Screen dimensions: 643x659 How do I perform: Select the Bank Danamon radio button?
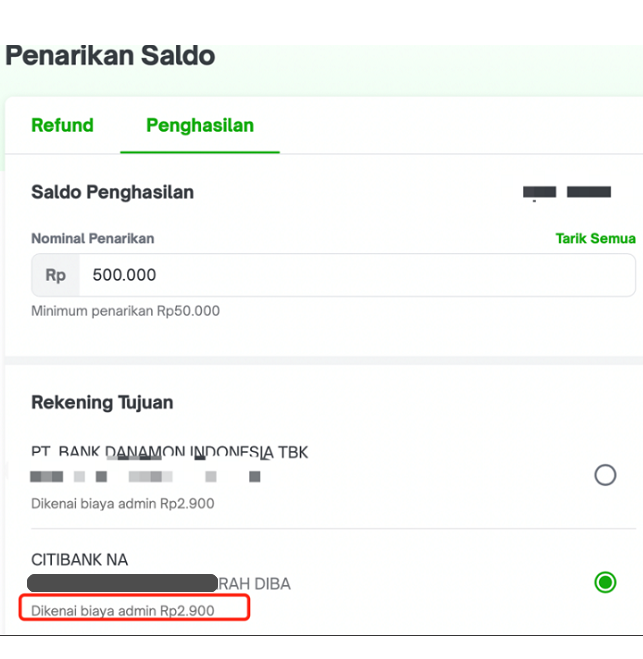pos(605,475)
